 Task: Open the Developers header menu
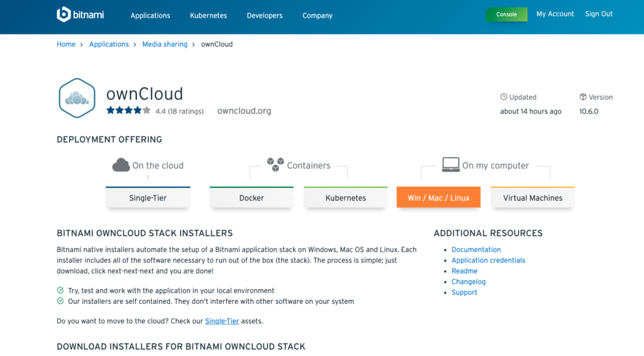click(265, 16)
